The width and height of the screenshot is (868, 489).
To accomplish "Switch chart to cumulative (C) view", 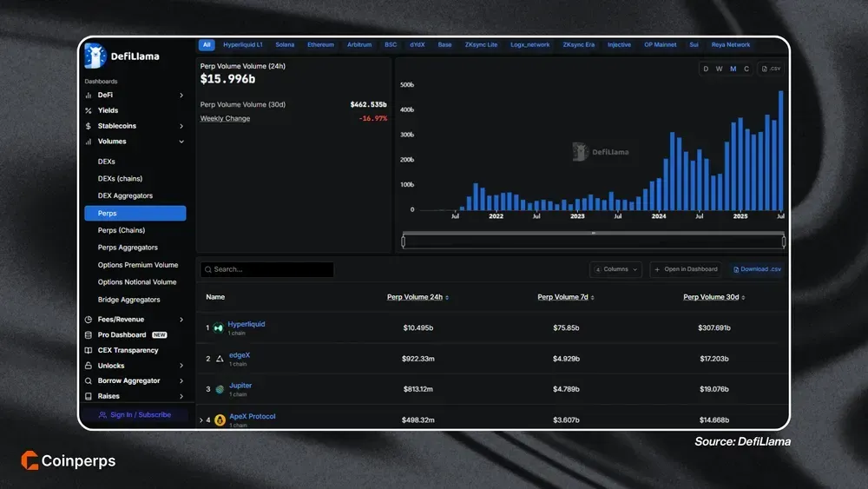I will 746,69.
